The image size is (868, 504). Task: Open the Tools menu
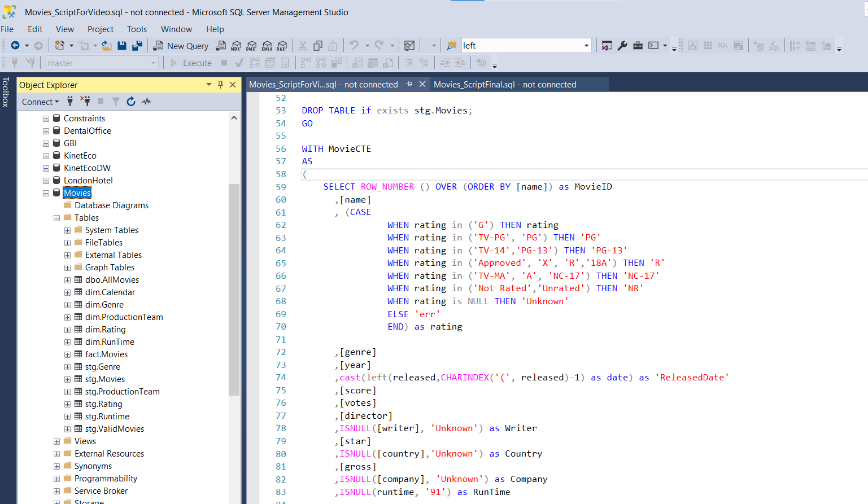[137, 29]
